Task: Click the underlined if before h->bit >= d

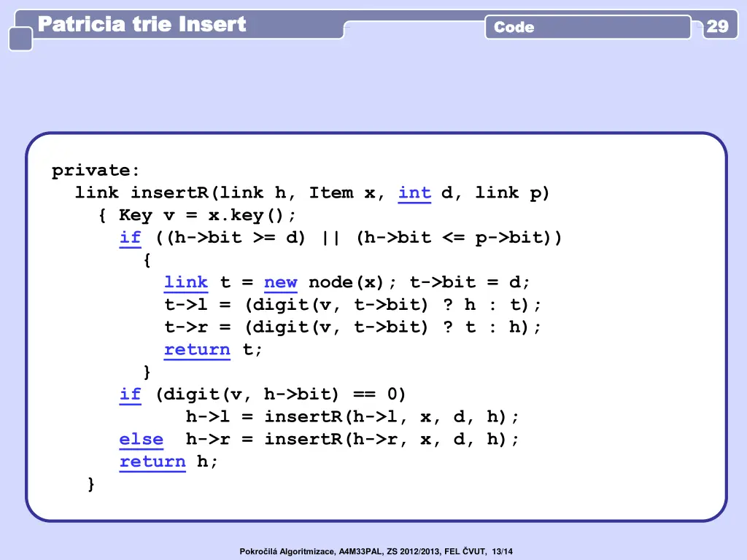Action: coord(130,238)
